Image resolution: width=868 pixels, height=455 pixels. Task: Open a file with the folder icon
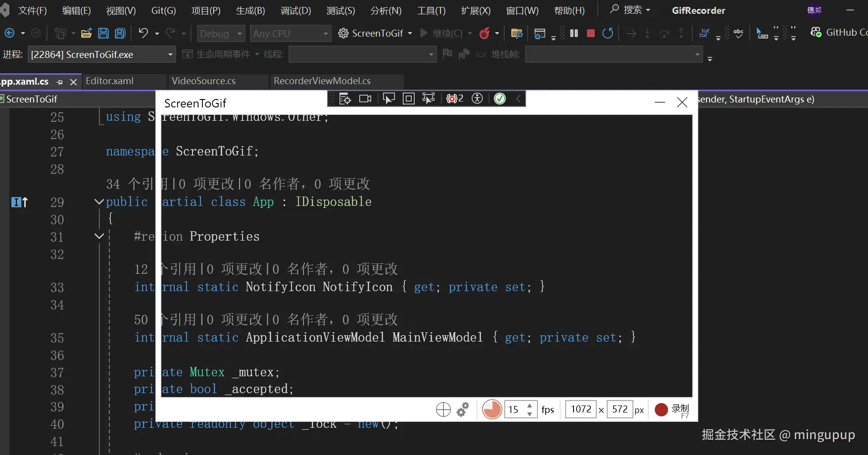coord(86,33)
